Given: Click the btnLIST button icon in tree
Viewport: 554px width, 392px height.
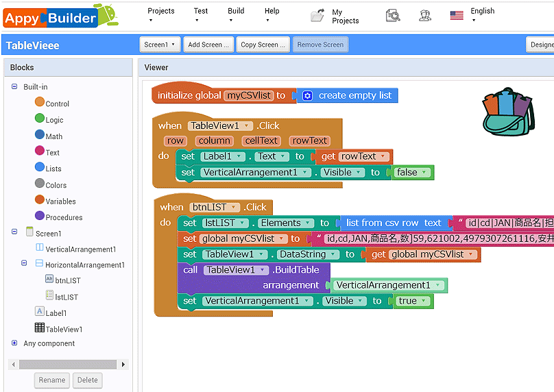Looking at the screenshot, I should (49, 279).
